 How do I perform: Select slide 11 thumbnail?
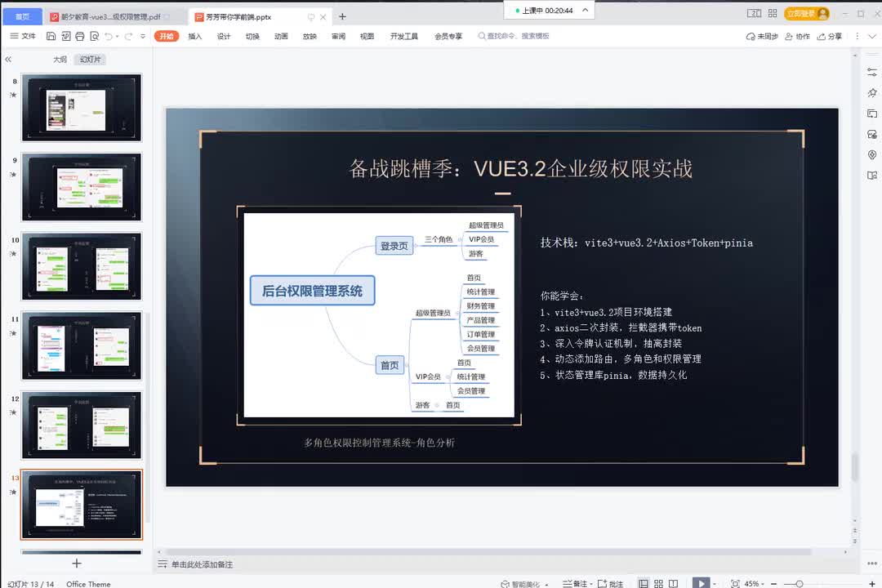pos(82,345)
